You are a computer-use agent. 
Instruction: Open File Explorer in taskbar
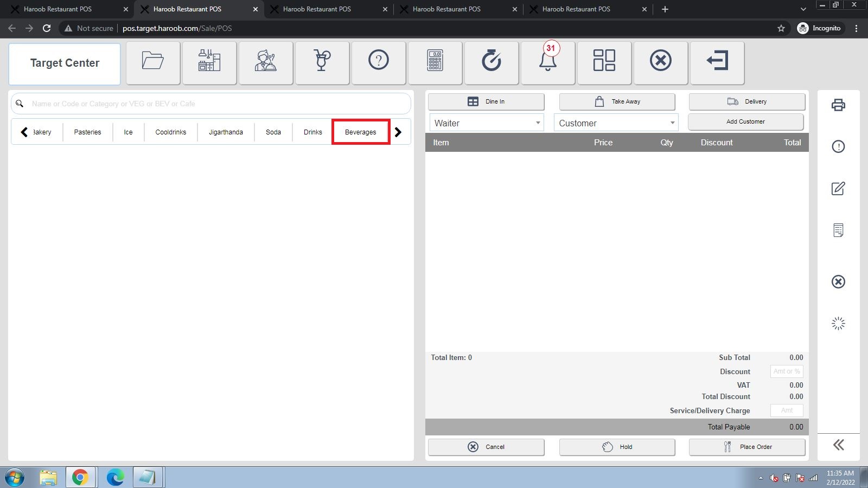[48, 478]
